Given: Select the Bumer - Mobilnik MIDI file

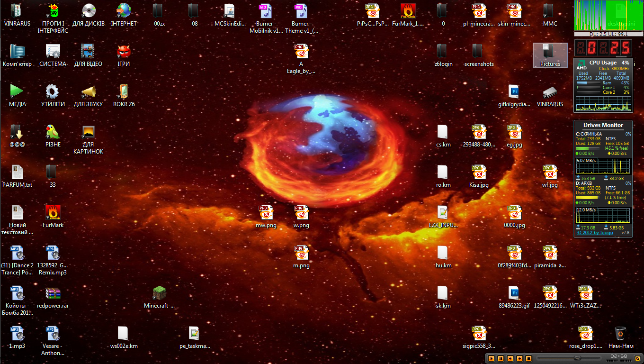Looking at the screenshot, I should click(x=266, y=18).
